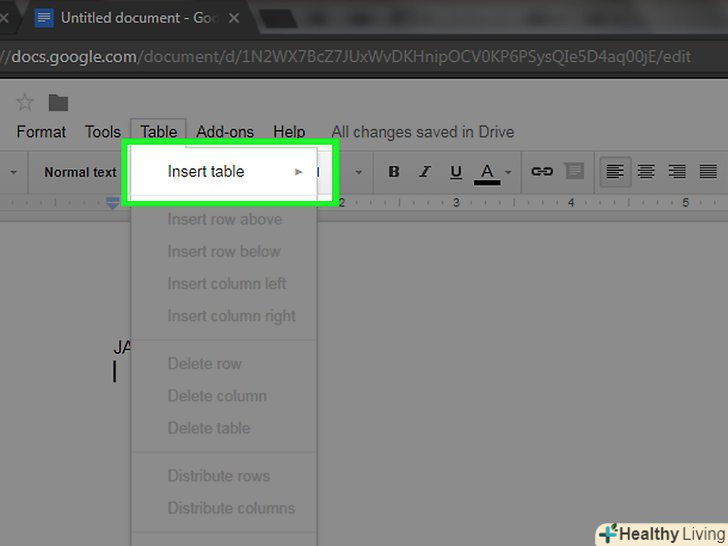Click the Google Docs tab favicon
The width and height of the screenshot is (728, 546).
point(44,18)
